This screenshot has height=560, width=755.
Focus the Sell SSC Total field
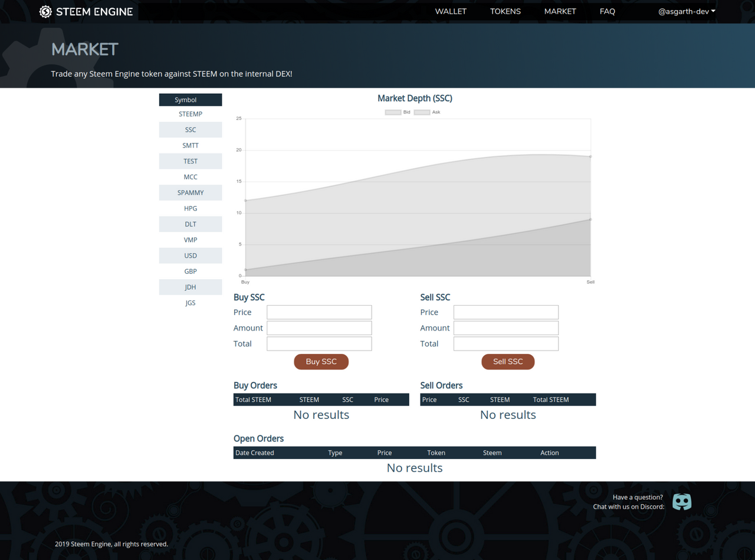(506, 343)
